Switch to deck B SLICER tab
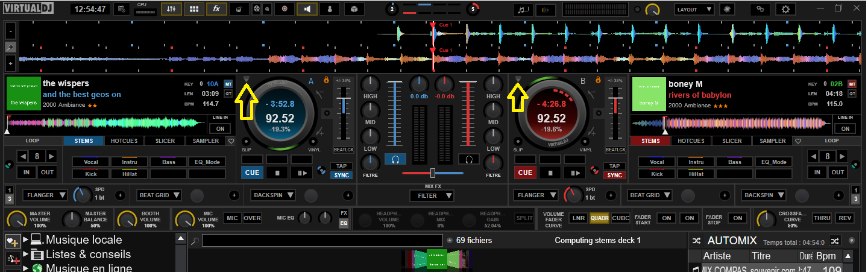868x272 pixels. (732, 141)
